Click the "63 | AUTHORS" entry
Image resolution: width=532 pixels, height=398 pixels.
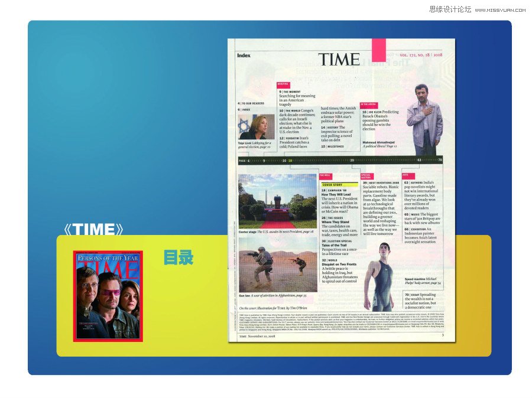(414, 182)
